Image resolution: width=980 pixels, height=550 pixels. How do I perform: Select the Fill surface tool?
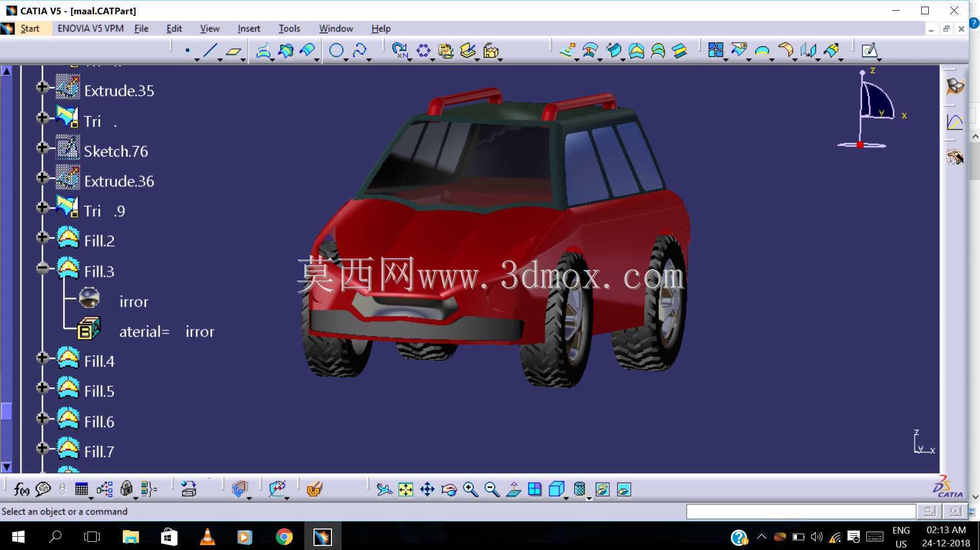(636, 50)
